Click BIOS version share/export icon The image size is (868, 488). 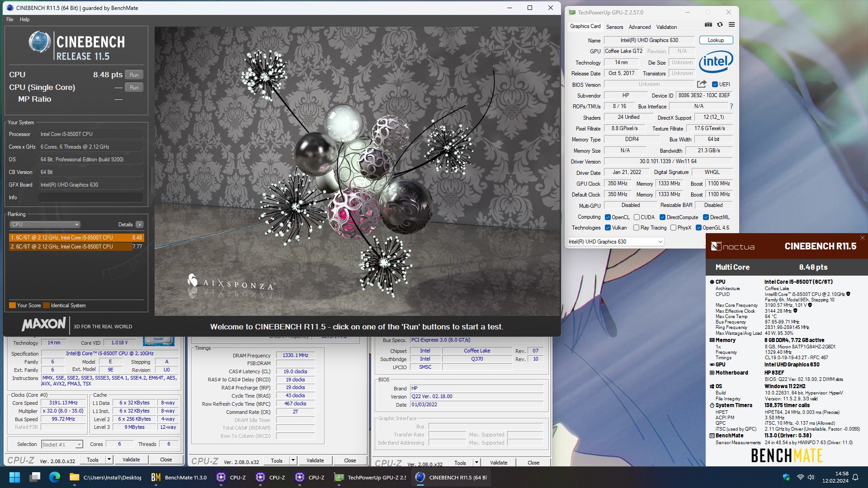click(x=702, y=84)
